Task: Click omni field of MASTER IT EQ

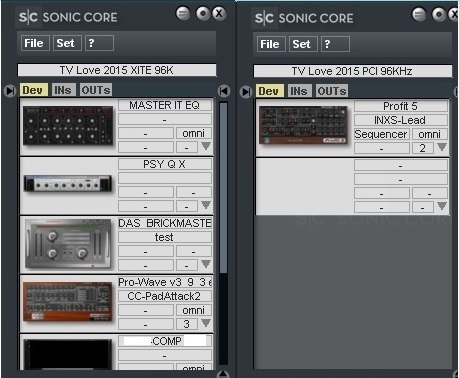Action: coord(194,133)
